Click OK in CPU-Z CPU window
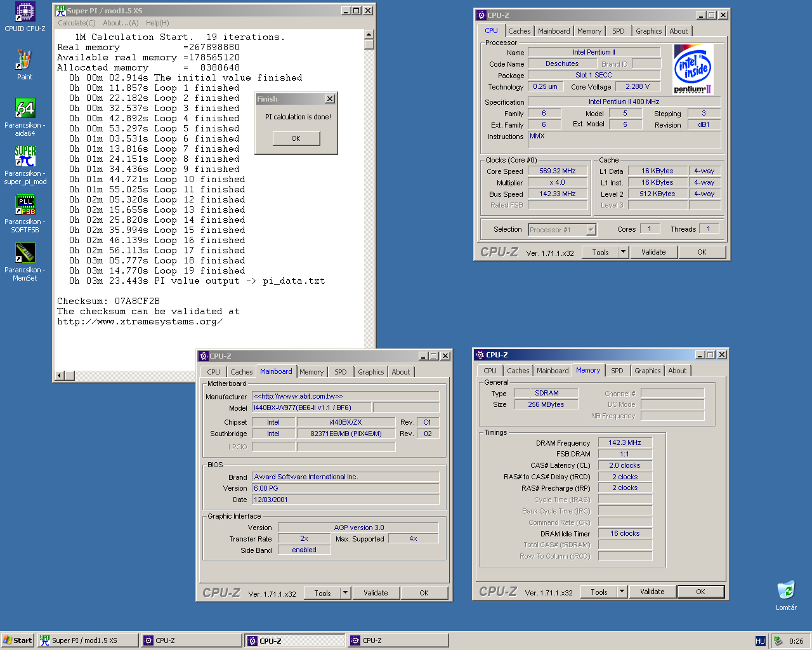The image size is (812, 650). coord(702,252)
